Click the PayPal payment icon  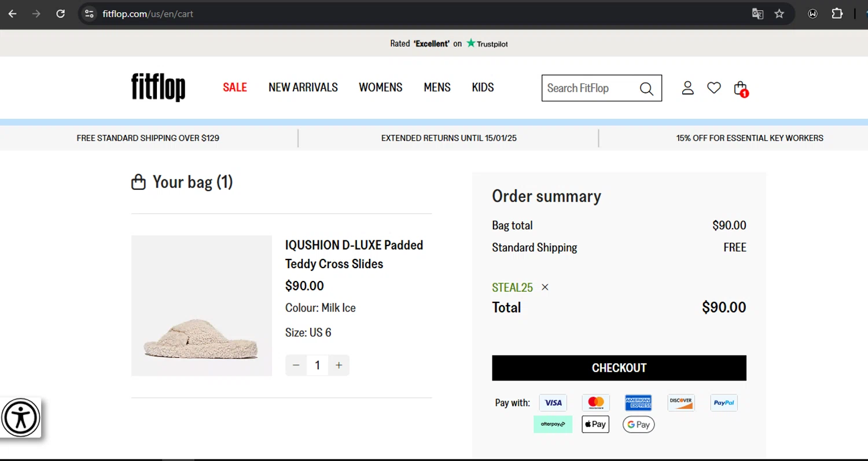(x=724, y=403)
